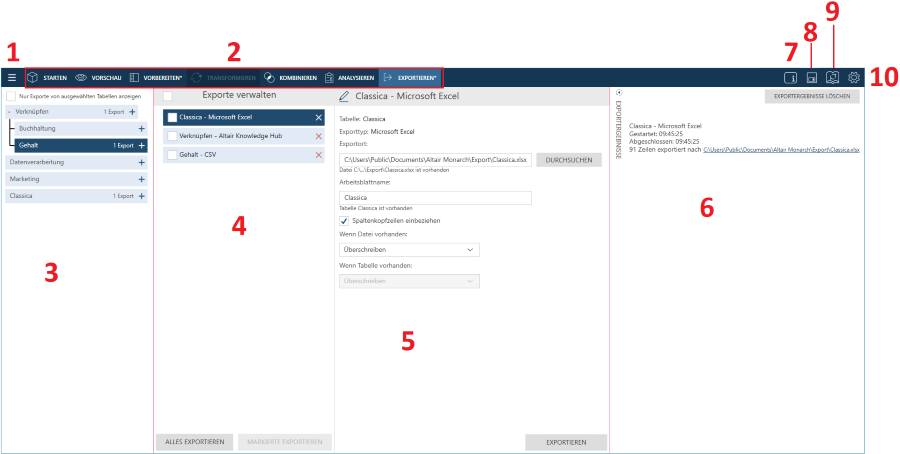Image resolution: width=900 pixels, height=454 pixels.
Task: Open the Wenn Datei vorhanden dropdown
Action: (x=409, y=250)
